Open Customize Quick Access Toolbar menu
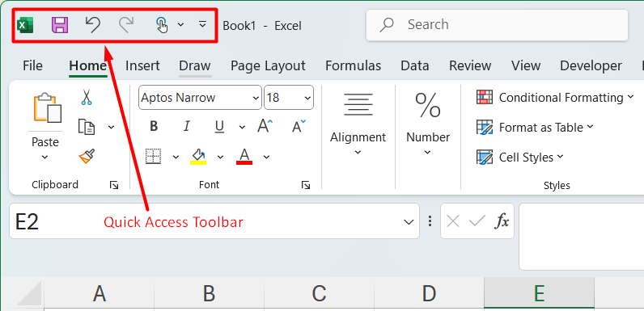 202,25
